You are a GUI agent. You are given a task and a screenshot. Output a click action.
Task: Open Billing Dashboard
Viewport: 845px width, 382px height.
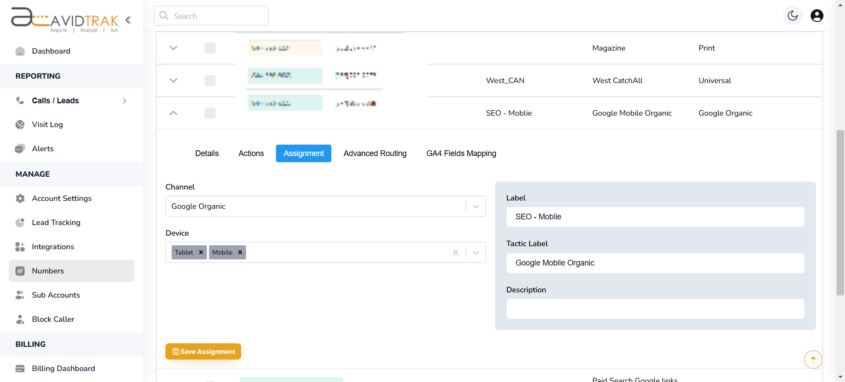63,369
